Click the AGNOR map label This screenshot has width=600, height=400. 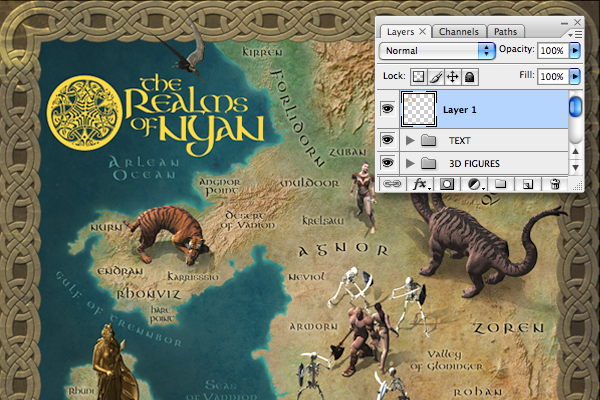click(x=343, y=249)
